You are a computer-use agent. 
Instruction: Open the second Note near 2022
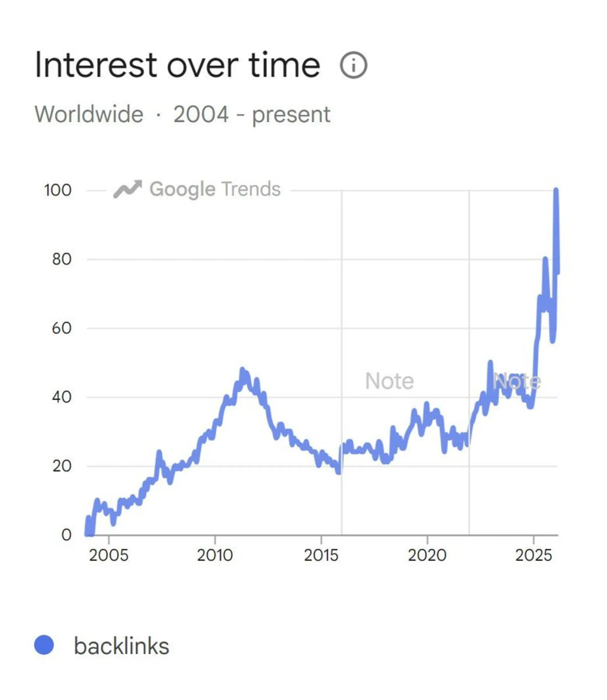[x=517, y=381]
